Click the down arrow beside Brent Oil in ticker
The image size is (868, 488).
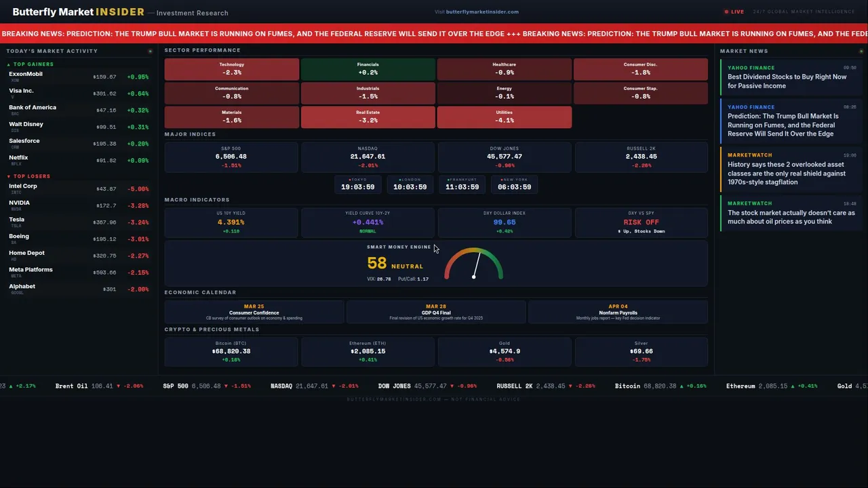click(x=119, y=386)
